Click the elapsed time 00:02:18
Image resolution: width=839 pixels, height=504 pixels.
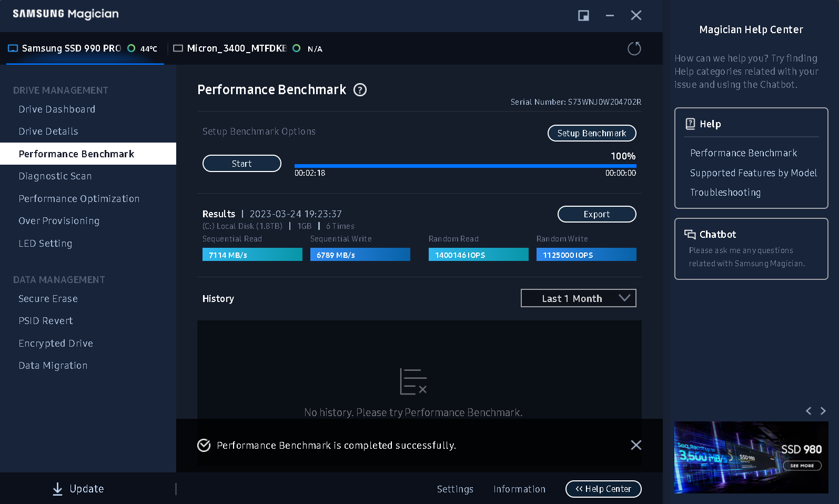310,173
